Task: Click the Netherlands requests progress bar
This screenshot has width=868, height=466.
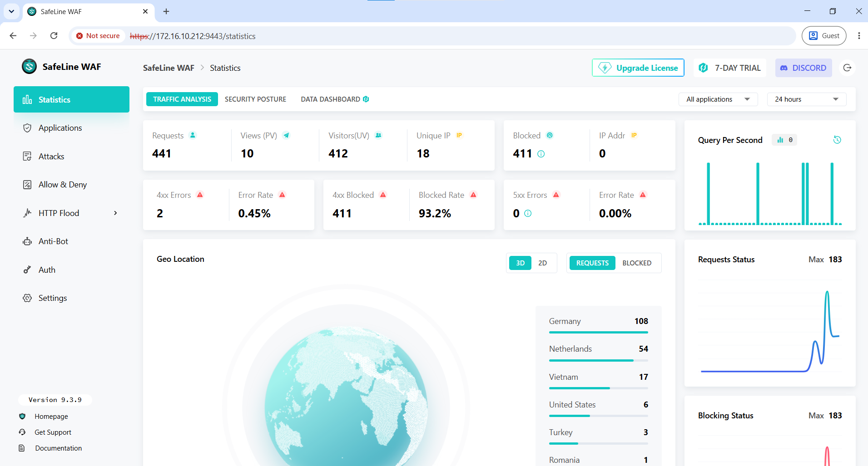Action: (x=599, y=360)
